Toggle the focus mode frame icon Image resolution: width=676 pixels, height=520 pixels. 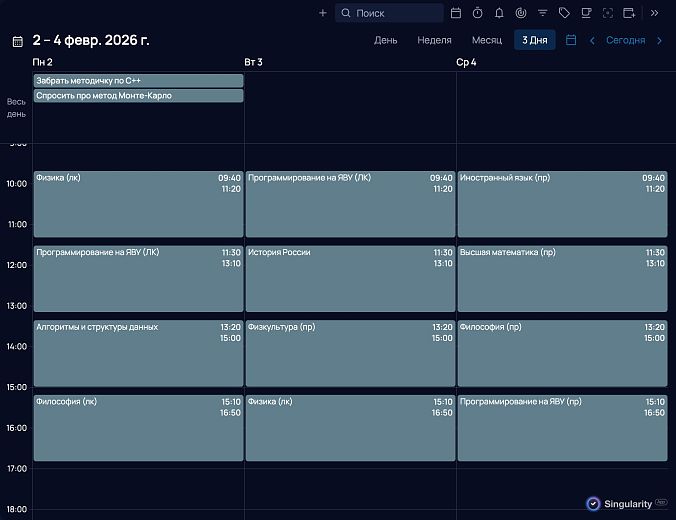[x=608, y=13]
